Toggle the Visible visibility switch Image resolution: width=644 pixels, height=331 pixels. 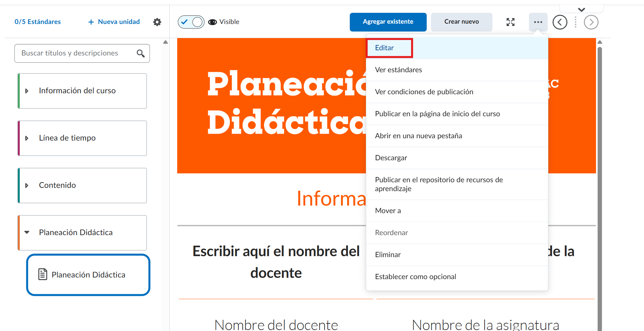click(x=191, y=22)
